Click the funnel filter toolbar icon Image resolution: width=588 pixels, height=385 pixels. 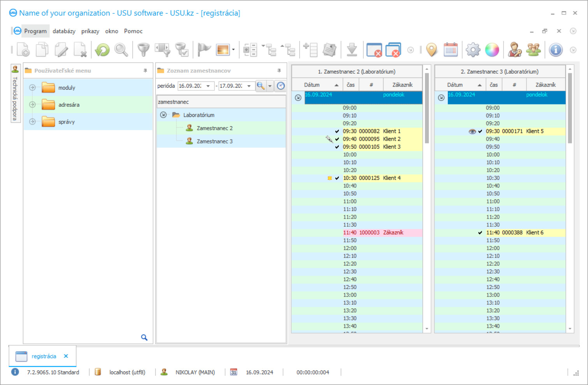[143, 50]
